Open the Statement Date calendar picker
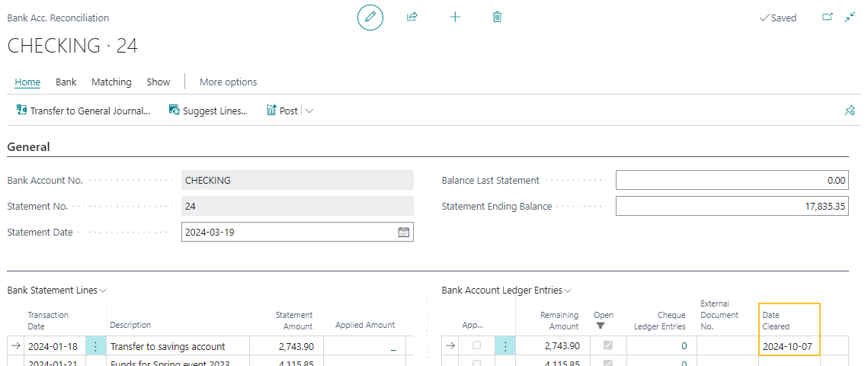 404,232
